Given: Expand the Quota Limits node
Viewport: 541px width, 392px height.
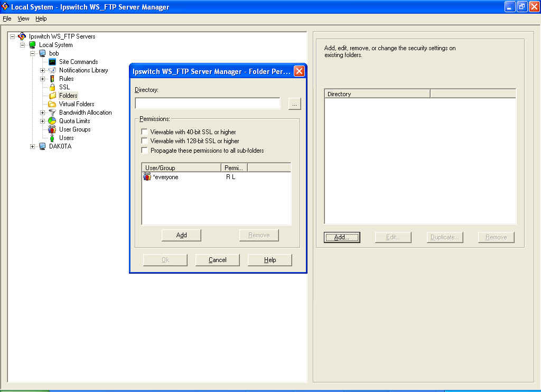Looking at the screenshot, I should tap(42, 121).
